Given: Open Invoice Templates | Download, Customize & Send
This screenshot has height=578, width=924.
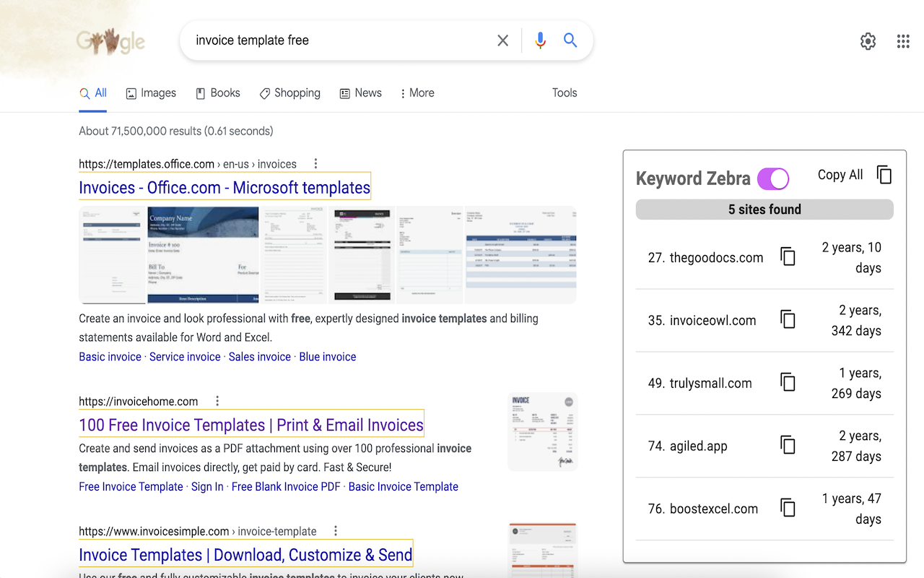Looking at the screenshot, I should click(245, 555).
